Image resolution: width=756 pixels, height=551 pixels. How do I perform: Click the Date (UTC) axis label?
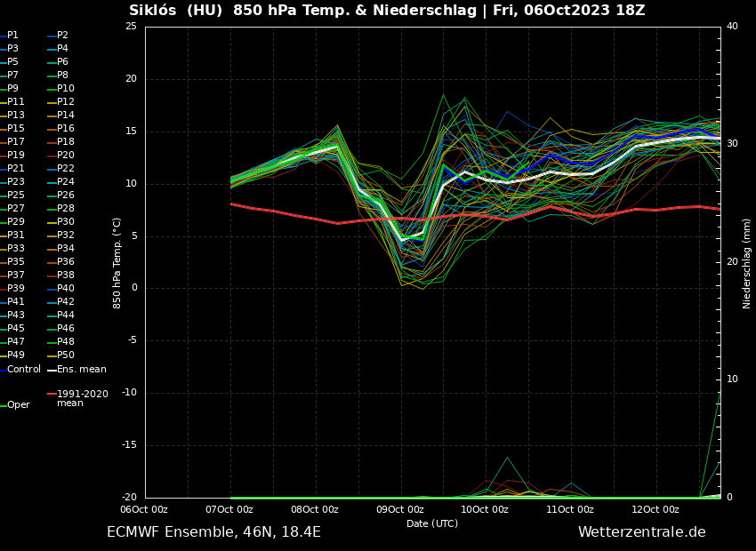click(432, 523)
